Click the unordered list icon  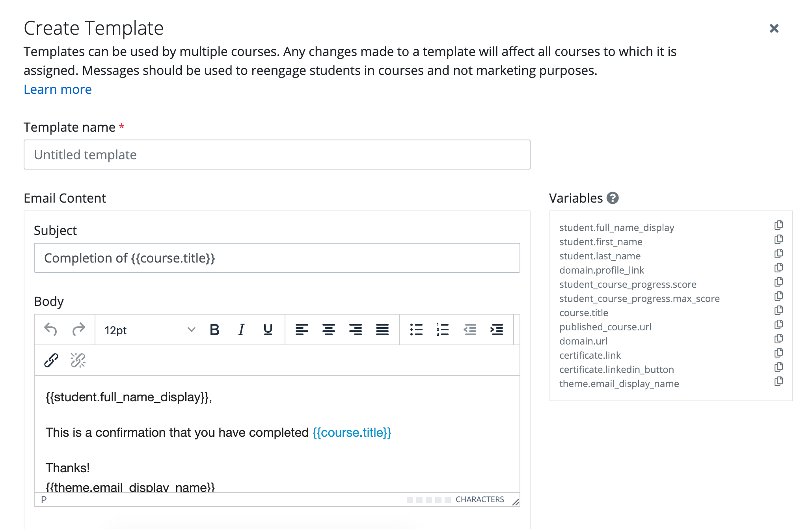(414, 330)
